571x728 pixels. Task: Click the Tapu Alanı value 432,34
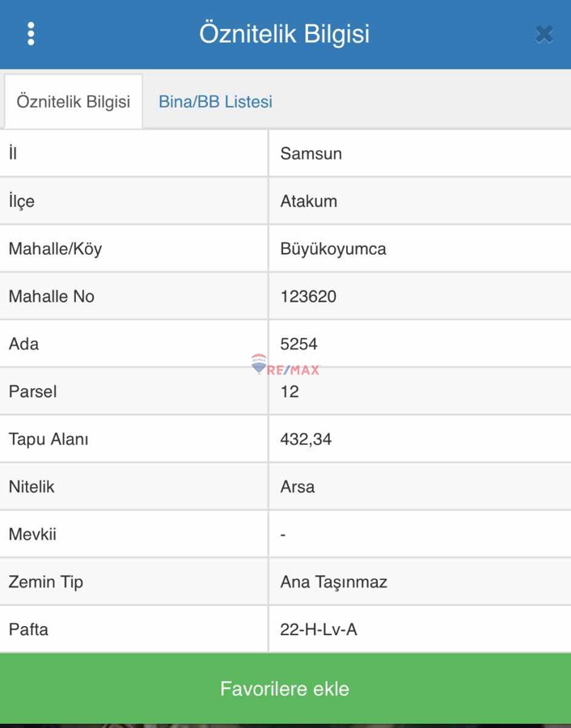click(306, 439)
